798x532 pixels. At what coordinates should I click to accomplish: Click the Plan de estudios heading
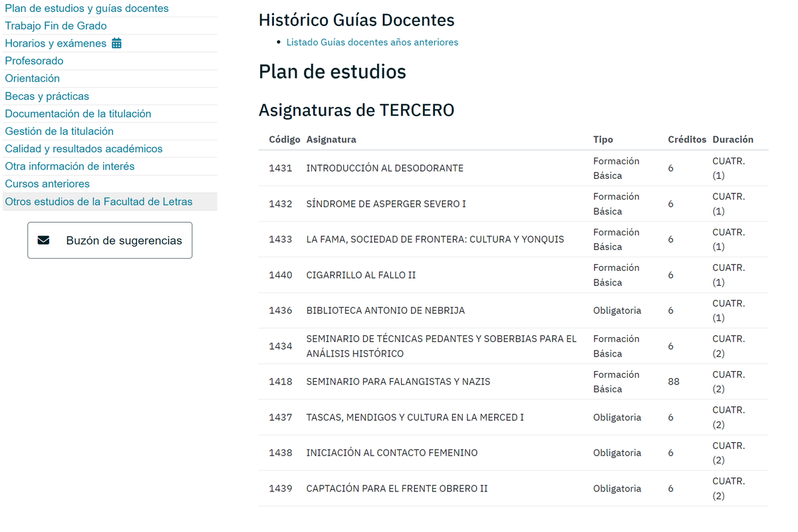[x=332, y=72]
